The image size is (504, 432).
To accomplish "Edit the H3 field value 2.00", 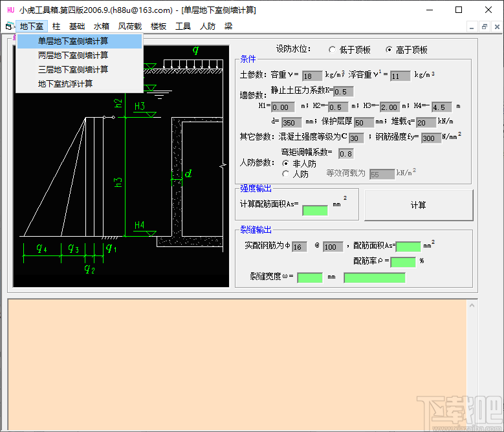I will tap(391, 107).
